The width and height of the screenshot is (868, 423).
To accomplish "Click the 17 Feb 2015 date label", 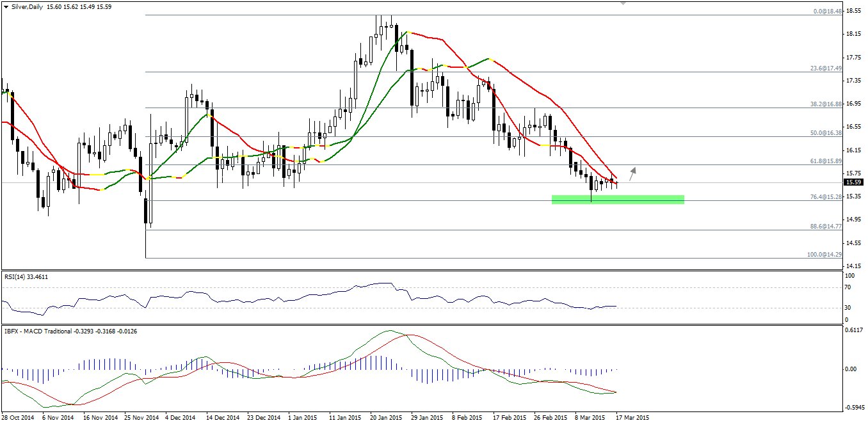I will (x=510, y=417).
